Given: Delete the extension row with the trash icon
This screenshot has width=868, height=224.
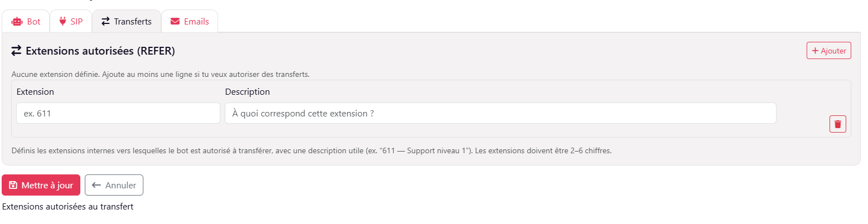Looking at the screenshot, I should pyautogui.click(x=837, y=124).
